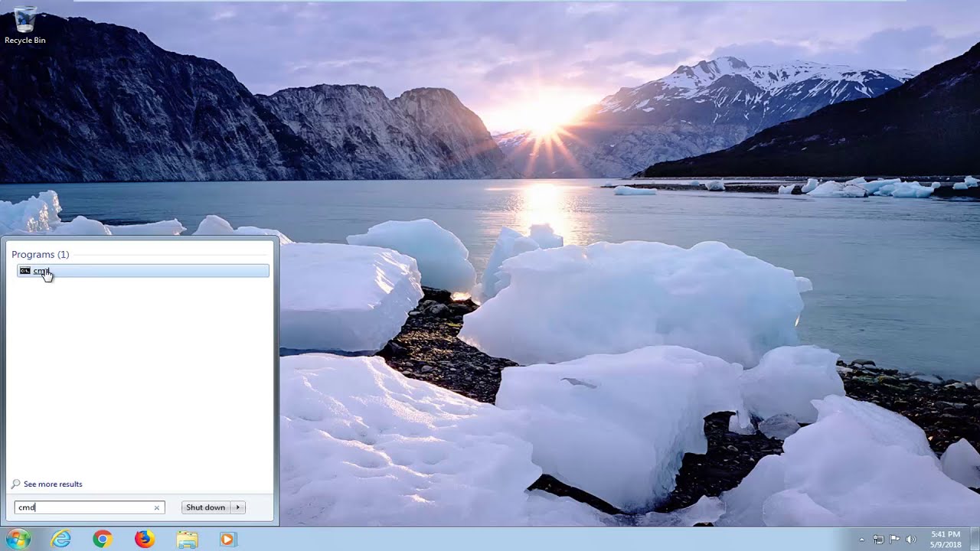
Task: Show hidden system tray icons
Action: 862,540
